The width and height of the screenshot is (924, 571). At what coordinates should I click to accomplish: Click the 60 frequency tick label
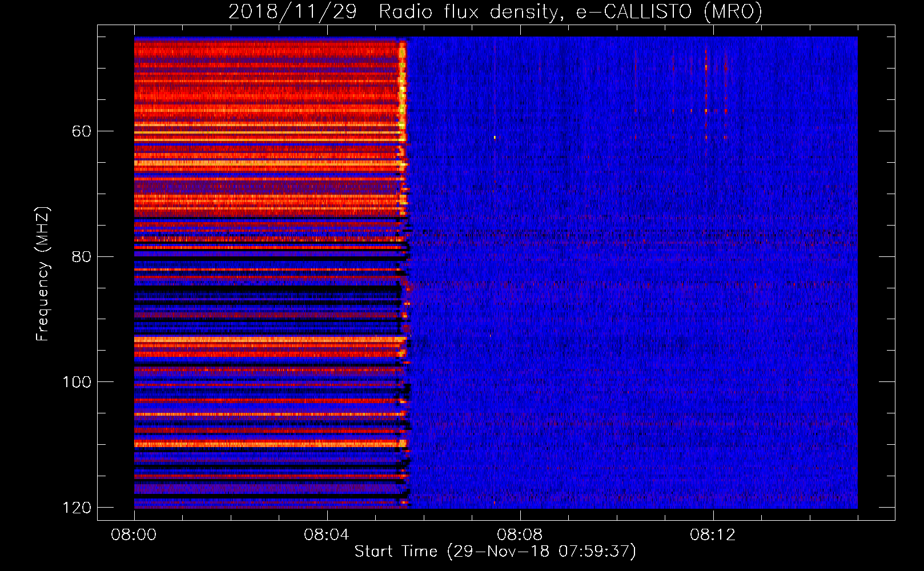82,131
